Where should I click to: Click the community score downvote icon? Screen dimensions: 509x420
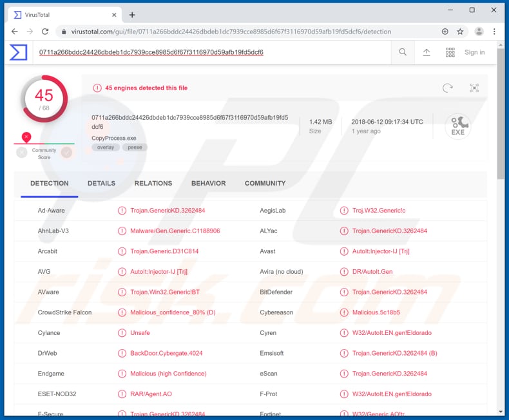tap(22, 152)
